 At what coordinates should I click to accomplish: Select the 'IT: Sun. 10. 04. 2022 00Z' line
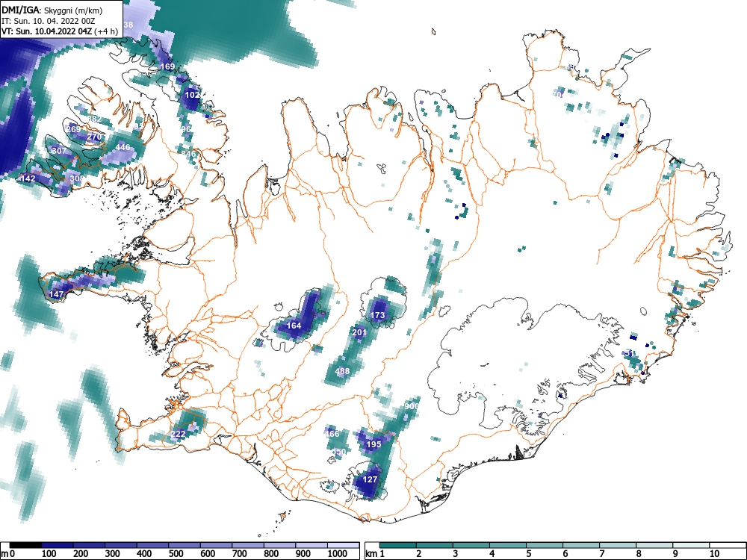click(x=48, y=21)
